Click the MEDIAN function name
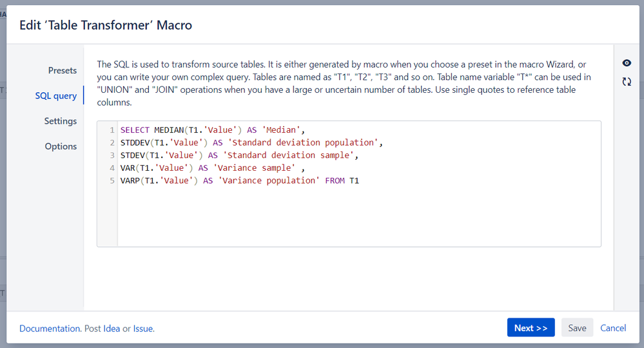 click(x=169, y=130)
